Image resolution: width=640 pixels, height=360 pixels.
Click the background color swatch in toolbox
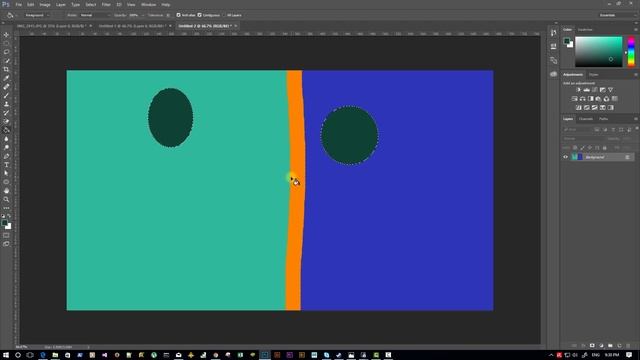pyautogui.click(x=9, y=227)
